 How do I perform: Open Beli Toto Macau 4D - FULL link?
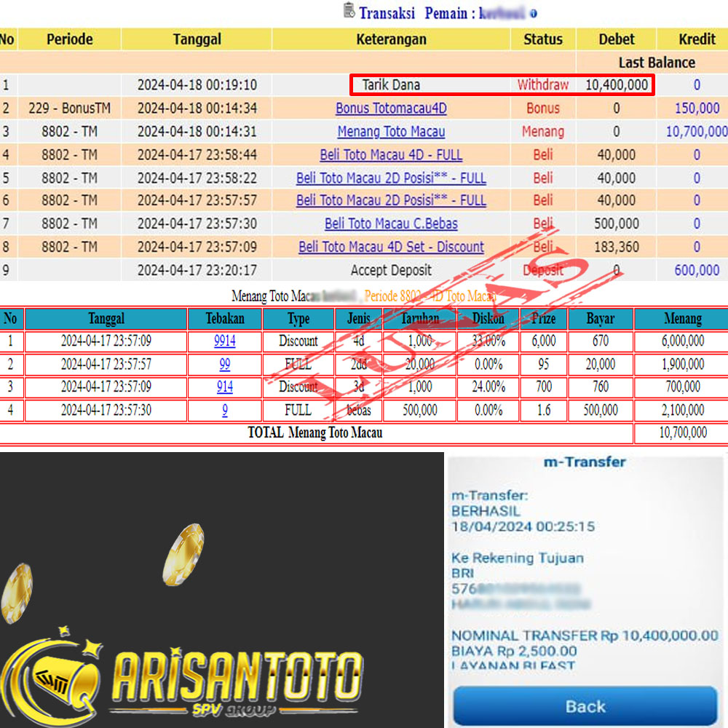pos(391,154)
